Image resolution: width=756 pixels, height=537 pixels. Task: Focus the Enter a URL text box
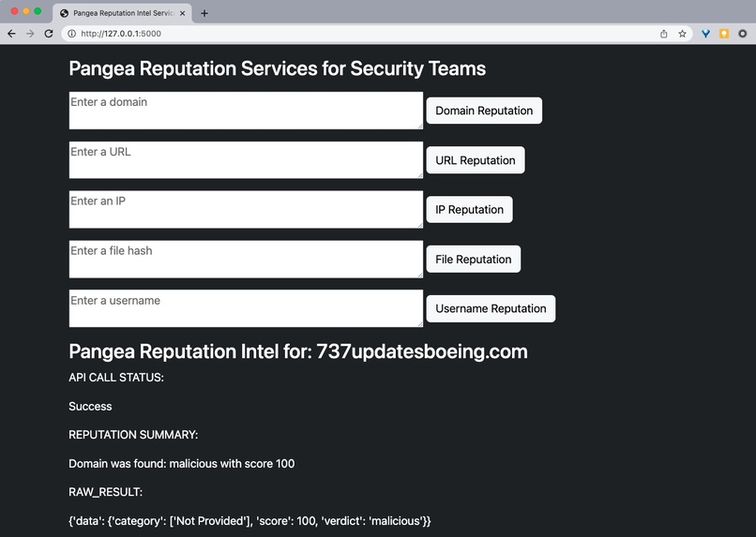click(246, 160)
